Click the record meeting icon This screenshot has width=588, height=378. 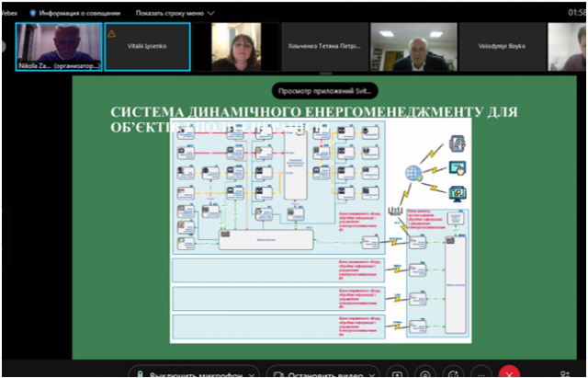(x=424, y=374)
